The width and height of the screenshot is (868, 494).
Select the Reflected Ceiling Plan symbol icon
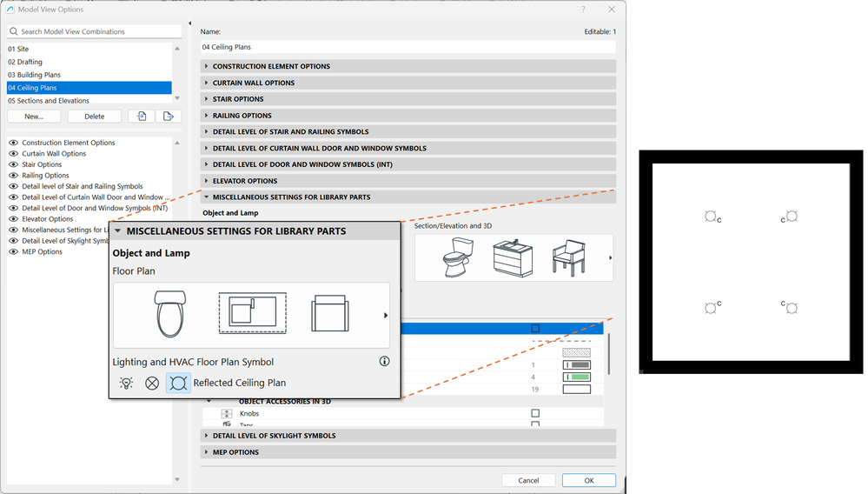(178, 383)
